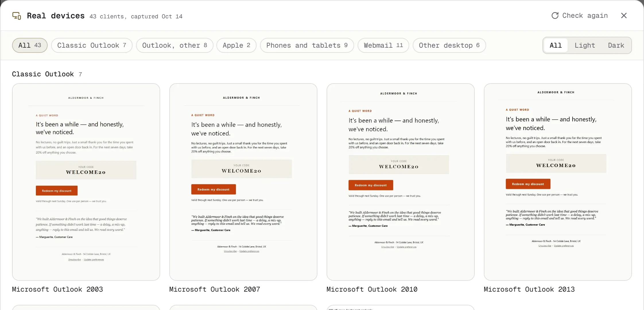Click Unsubscribe link in Outlook 2010 preview
This screenshot has width=644, height=310.
[387, 247]
